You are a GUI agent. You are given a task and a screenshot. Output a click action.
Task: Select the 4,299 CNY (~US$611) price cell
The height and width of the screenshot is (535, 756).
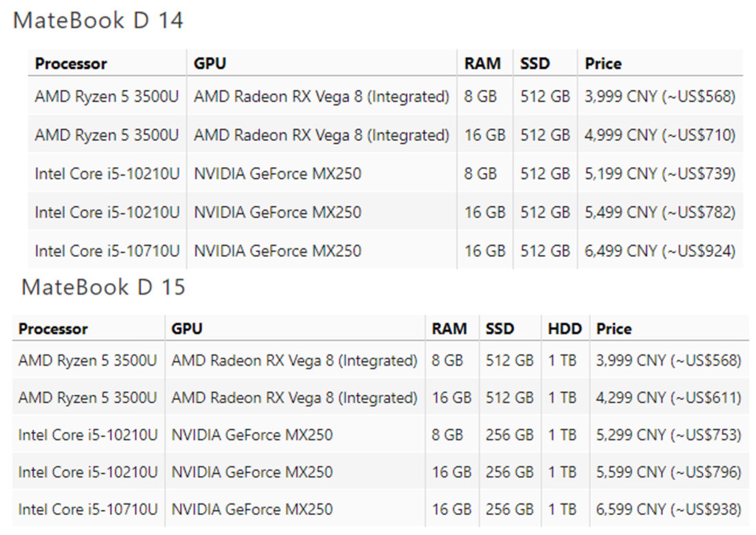coord(668,398)
